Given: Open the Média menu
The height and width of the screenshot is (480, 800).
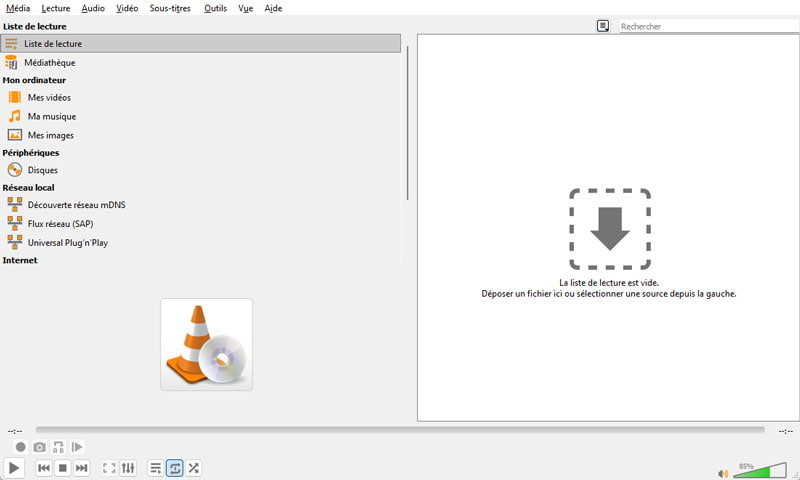Looking at the screenshot, I should tap(18, 8).
